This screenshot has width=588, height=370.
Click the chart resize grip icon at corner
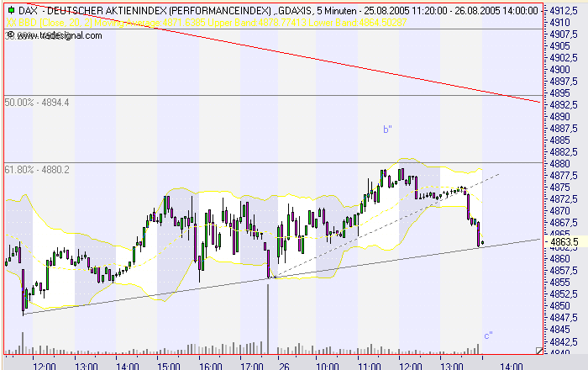click(x=539, y=351)
